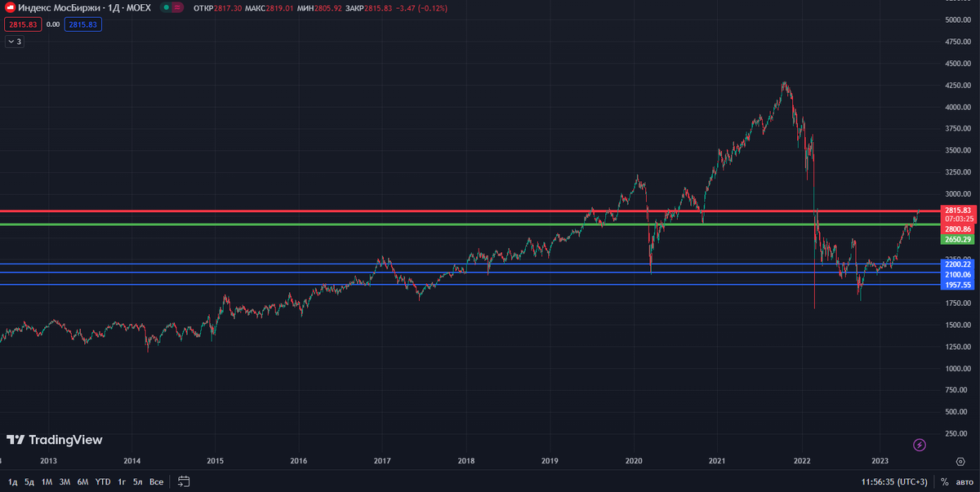
Task: Click the pink approximate-data indicator icon
Action: pos(179,7)
